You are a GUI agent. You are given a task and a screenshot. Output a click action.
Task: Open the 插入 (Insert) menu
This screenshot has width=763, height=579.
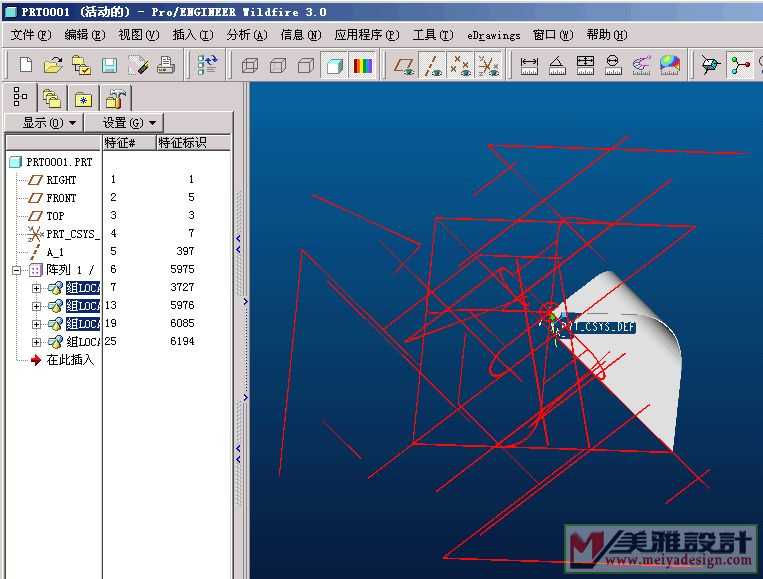click(x=193, y=35)
